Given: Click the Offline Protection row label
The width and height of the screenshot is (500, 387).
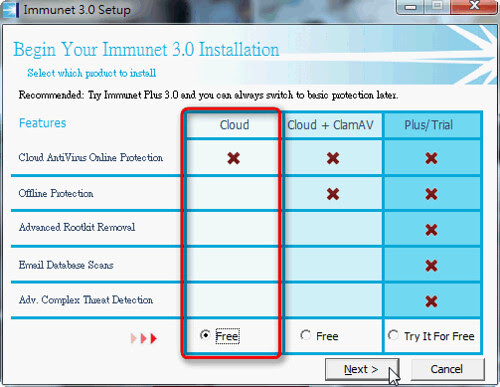Looking at the screenshot, I should (x=56, y=193).
